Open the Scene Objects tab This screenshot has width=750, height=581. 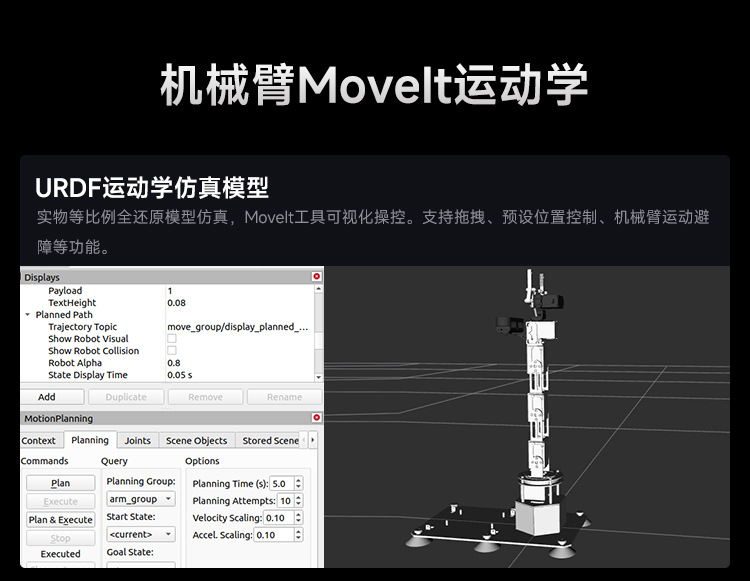197,441
